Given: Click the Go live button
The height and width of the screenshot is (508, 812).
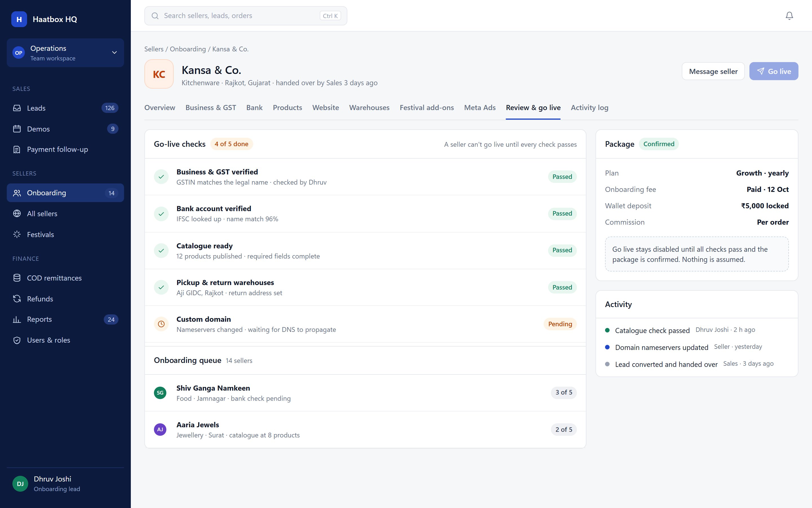Looking at the screenshot, I should tap(774, 71).
